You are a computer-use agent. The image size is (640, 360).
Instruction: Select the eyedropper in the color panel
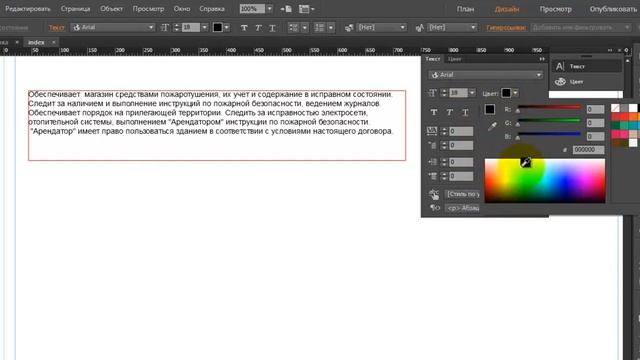[492, 126]
